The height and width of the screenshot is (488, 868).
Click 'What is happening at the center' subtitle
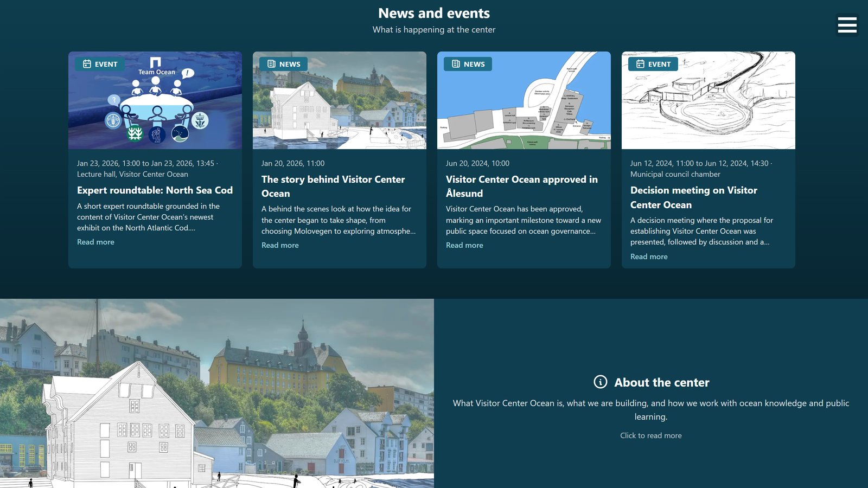click(434, 30)
